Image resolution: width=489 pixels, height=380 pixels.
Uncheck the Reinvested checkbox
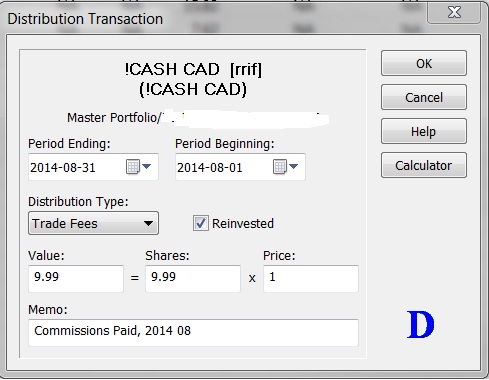(x=201, y=223)
